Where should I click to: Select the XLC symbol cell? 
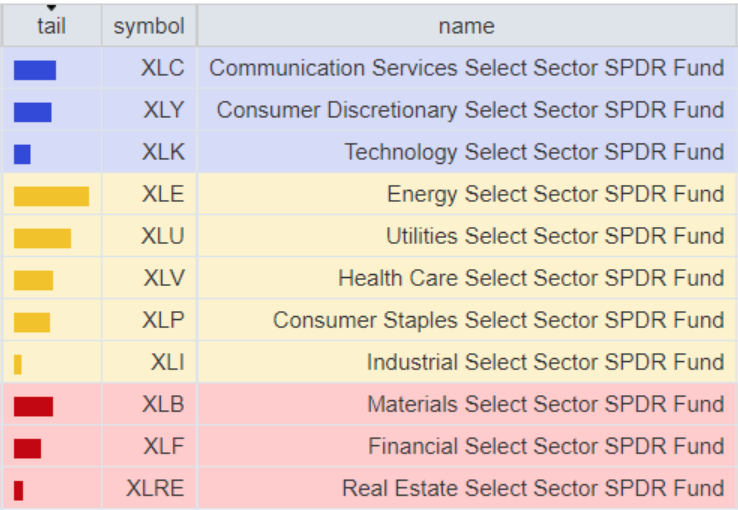click(163, 69)
